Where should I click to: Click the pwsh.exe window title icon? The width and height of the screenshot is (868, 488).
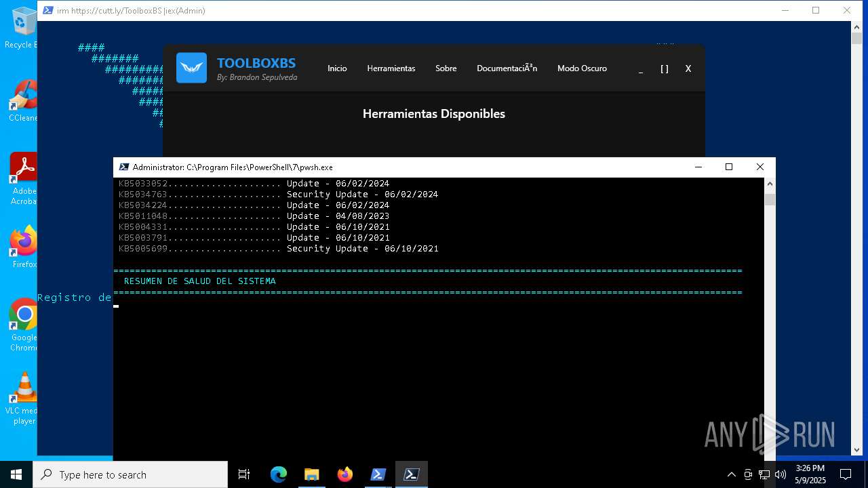(124, 167)
